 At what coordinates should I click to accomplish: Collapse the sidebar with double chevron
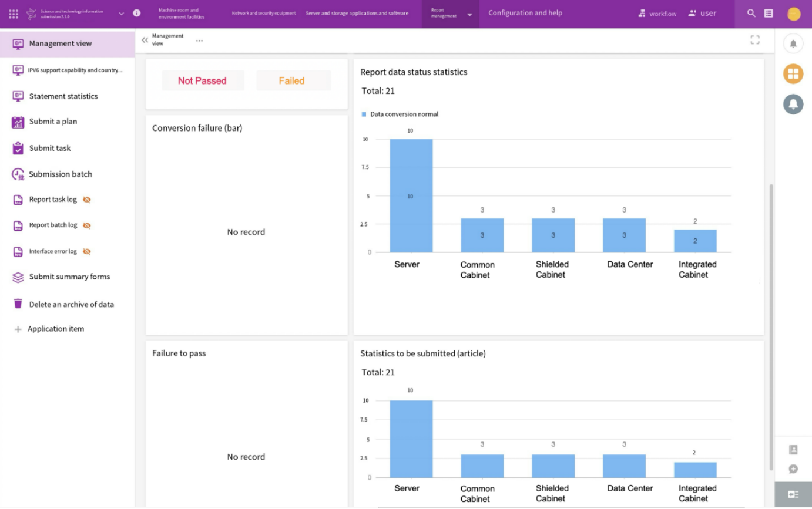click(145, 40)
